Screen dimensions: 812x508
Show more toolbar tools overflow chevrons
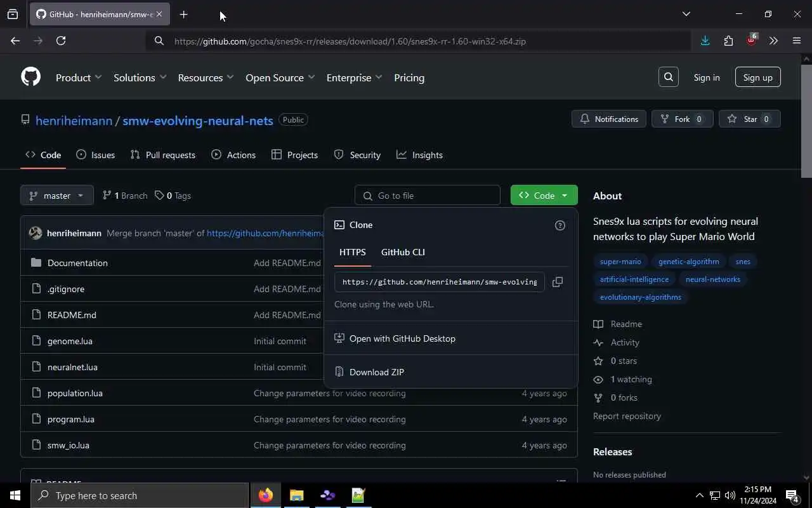773,41
